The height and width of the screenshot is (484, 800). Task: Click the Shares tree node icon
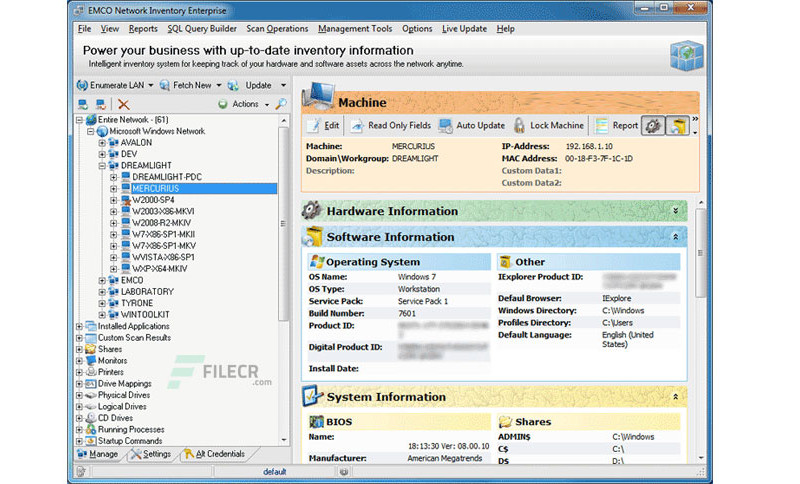[x=91, y=349]
